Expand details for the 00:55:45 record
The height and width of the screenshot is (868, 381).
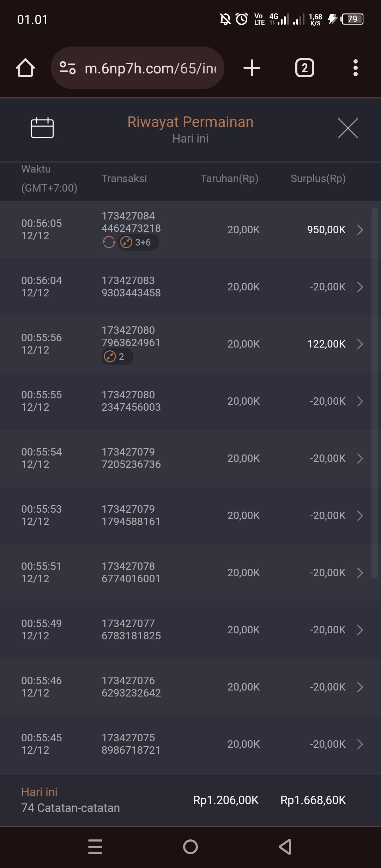coord(360,744)
